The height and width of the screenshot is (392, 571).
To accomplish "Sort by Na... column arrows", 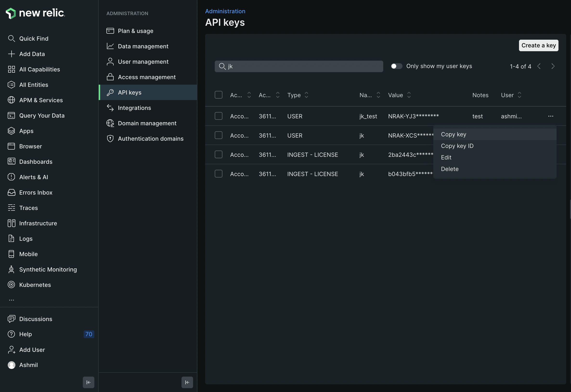I will (x=378, y=95).
